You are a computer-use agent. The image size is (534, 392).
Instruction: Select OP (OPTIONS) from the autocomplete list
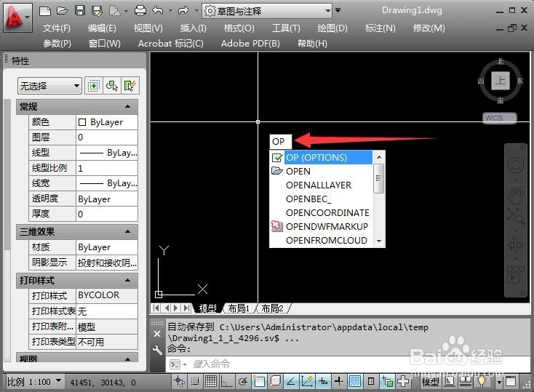[x=321, y=157]
